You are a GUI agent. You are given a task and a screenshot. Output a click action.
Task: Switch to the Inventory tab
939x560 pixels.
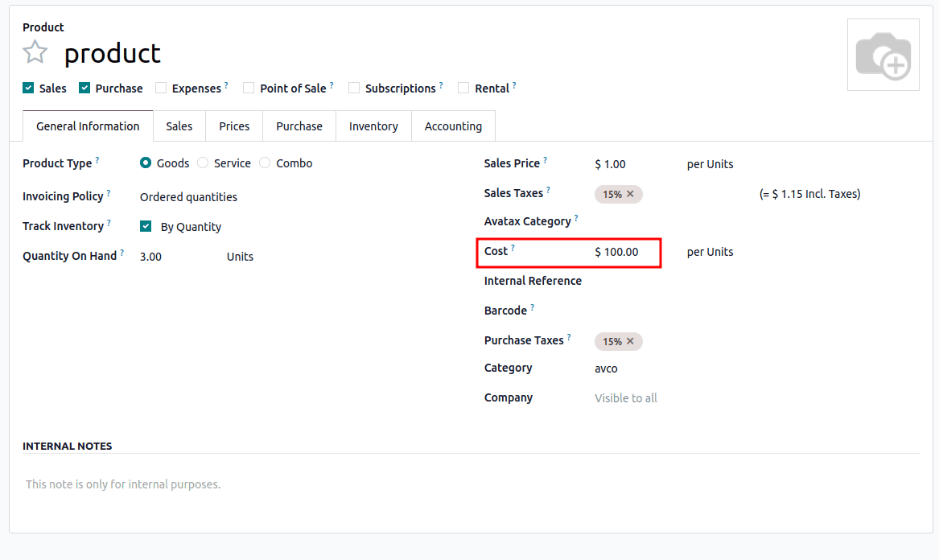[373, 126]
